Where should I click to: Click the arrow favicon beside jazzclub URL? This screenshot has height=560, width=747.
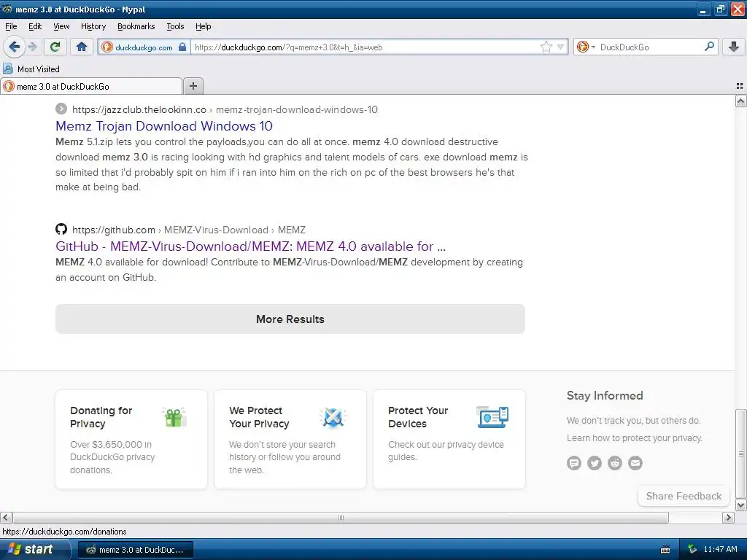click(61, 109)
